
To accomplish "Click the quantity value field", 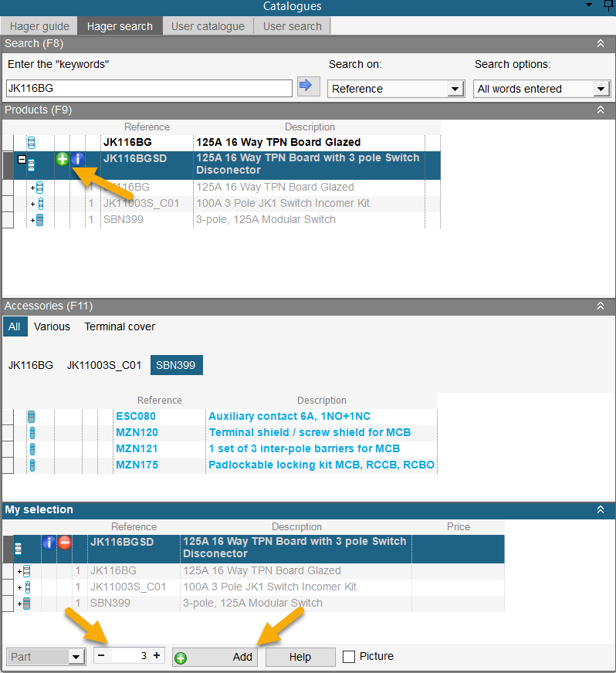I will (x=130, y=656).
